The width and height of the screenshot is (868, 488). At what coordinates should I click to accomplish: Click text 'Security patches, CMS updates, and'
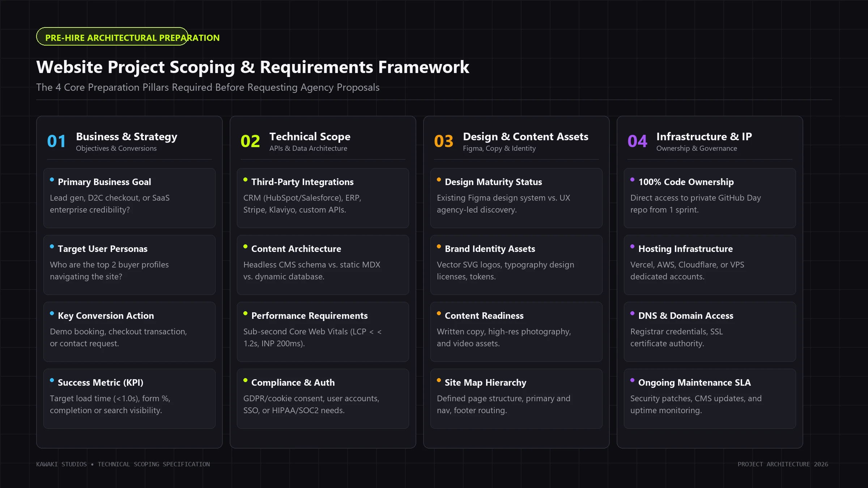pyautogui.click(x=696, y=399)
